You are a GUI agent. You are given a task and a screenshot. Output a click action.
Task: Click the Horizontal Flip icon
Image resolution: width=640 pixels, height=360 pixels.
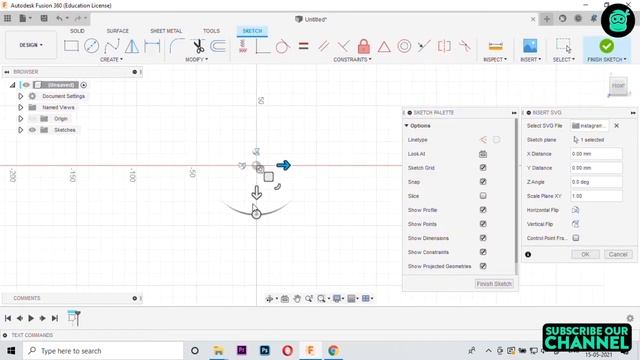click(576, 210)
